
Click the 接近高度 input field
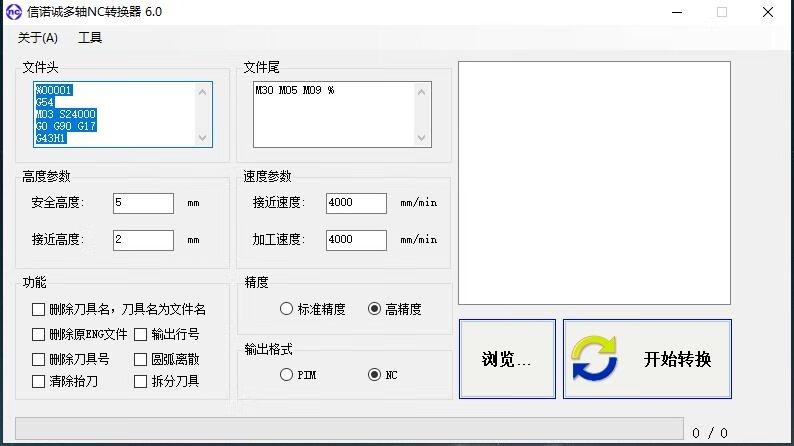(143, 240)
